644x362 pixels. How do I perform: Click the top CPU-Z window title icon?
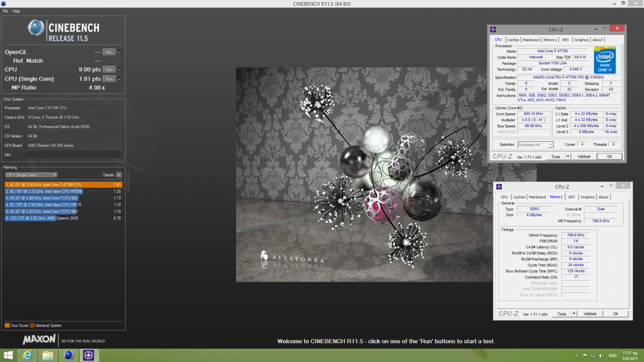(x=493, y=29)
